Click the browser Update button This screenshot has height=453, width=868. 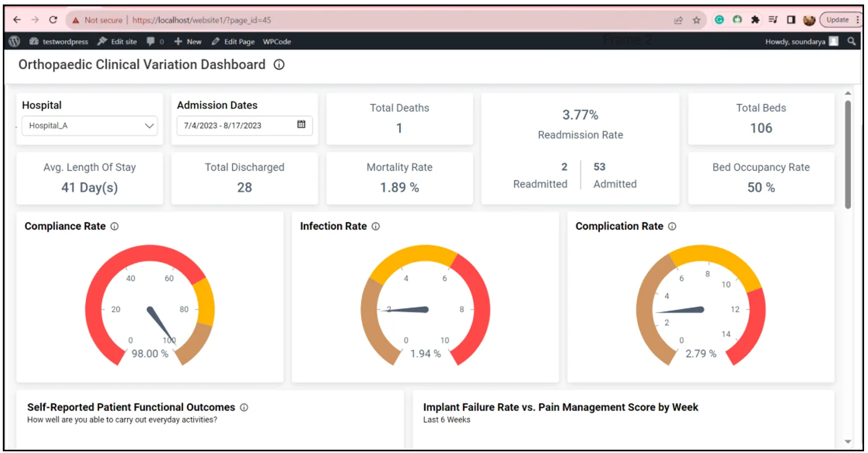[838, 20]
